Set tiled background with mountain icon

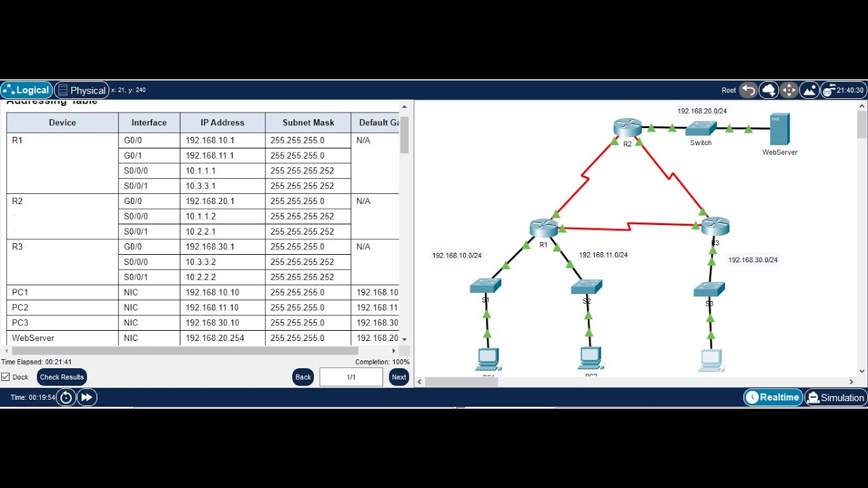coord(809,90)
